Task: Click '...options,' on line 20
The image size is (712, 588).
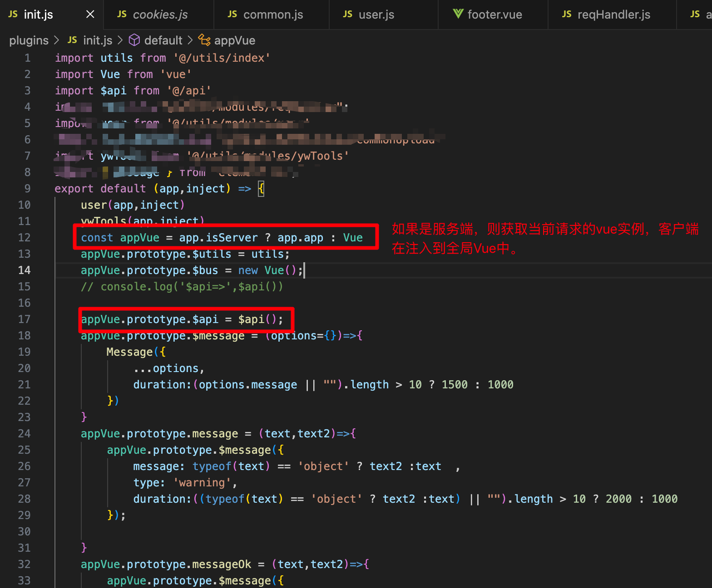Action: click(x=169, y=368)
